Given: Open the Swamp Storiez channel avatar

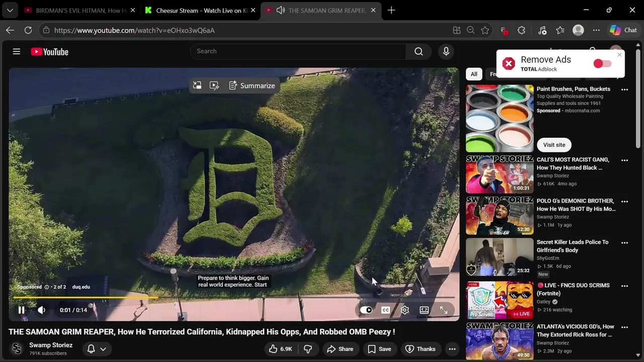Looking at the screenshot, I should pos(17,349).
